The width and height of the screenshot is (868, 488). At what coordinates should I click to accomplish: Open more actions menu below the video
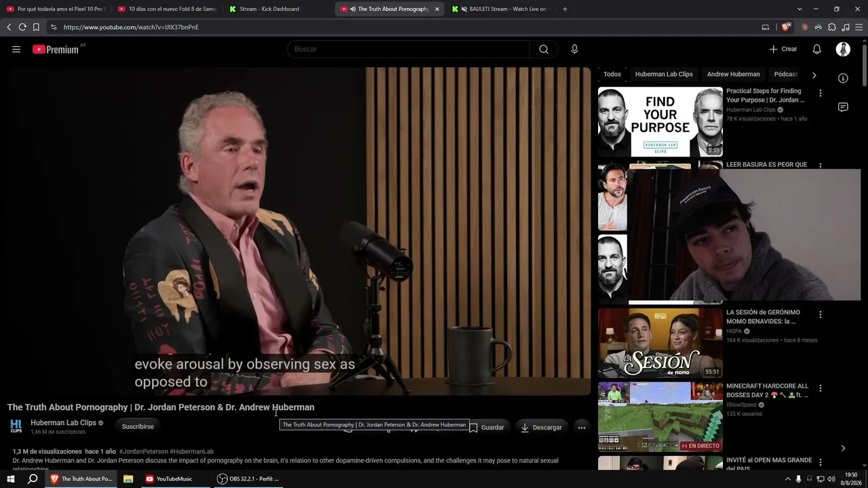pyautogui.click(x=581, y=428)
